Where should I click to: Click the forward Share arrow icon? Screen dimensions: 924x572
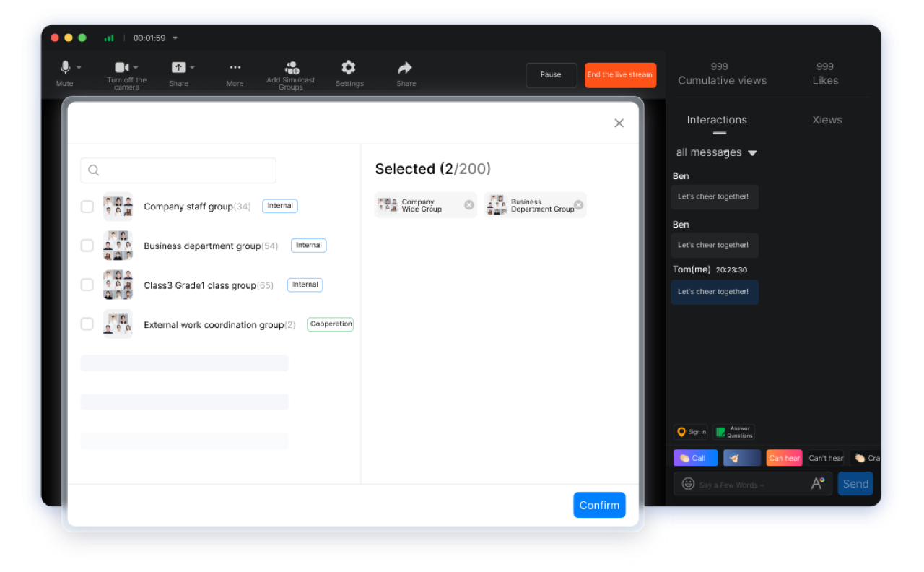point(405,68)
